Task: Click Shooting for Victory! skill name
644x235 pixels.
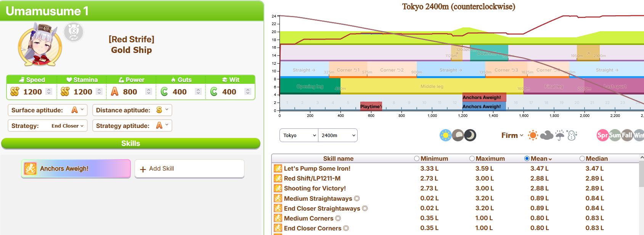Action: 315,188
